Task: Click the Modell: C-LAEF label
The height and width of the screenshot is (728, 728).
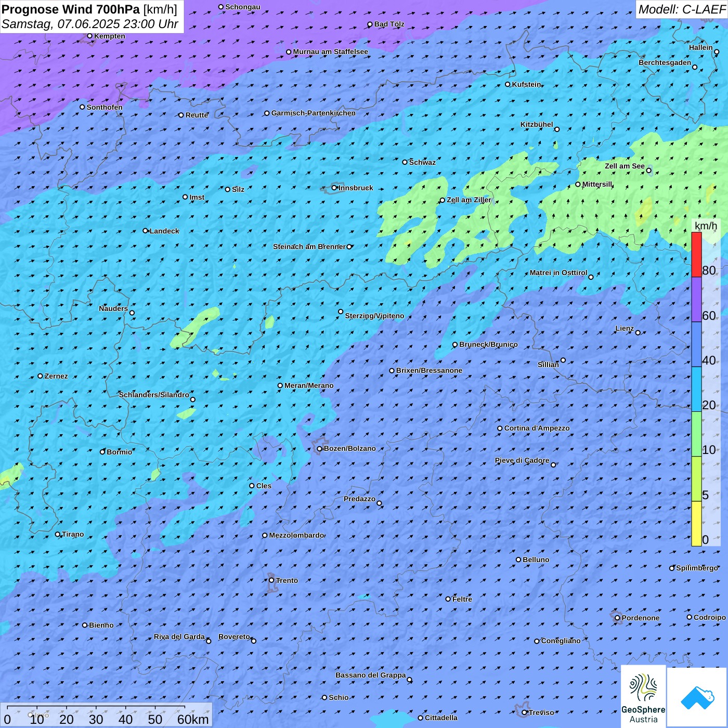Action: pyautogui.click(x=682, y=9)
